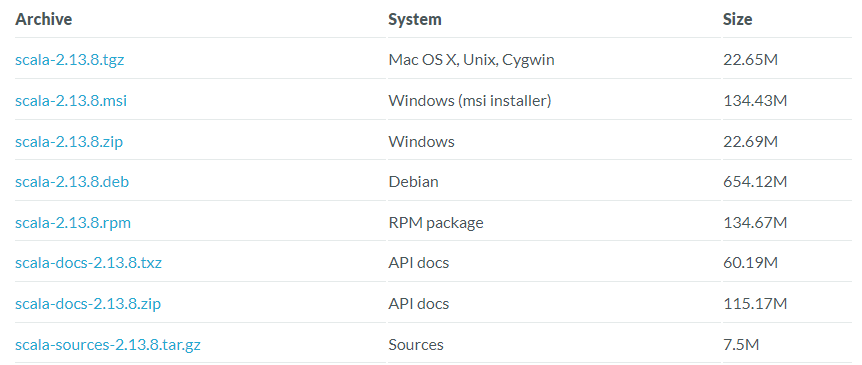The width and height of the screenshot is (862, 365).
Task: Download the scala-2.13.8.msi installer
Action: tap(71, 101)
